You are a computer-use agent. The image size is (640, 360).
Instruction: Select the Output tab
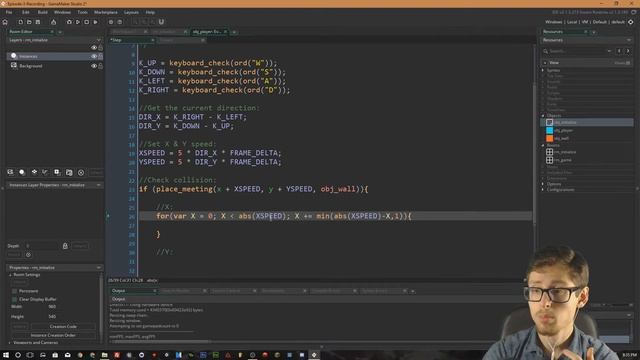click(x=133, y=291)
